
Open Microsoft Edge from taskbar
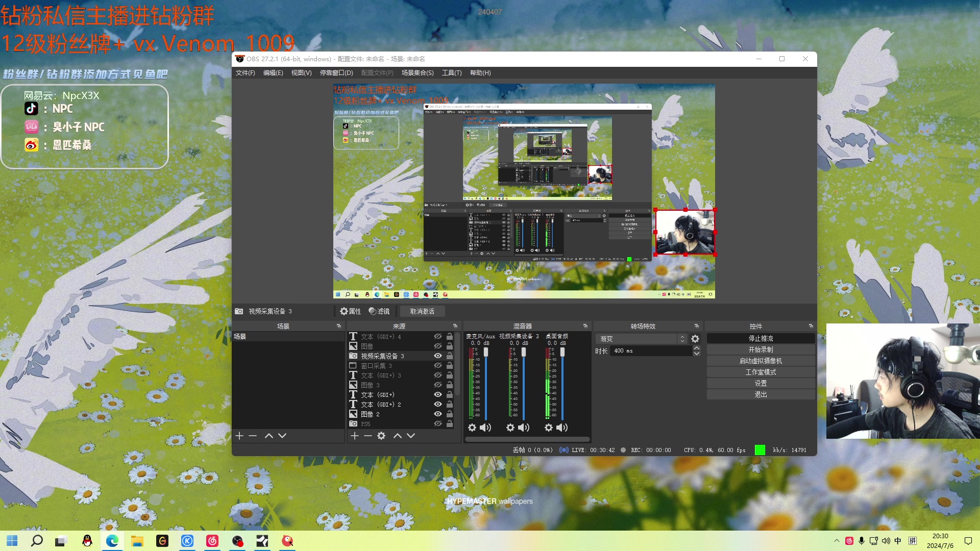pyautogui.click(x=112, y=541)
